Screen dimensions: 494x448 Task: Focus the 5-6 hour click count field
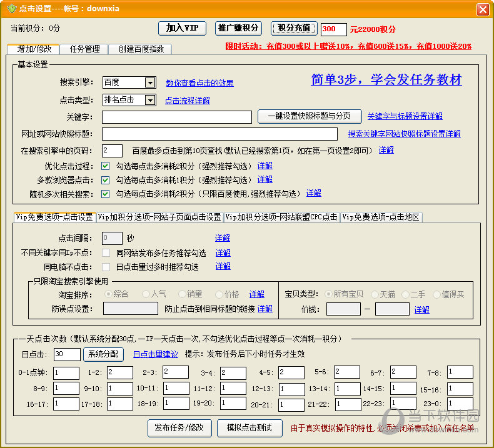347,372
